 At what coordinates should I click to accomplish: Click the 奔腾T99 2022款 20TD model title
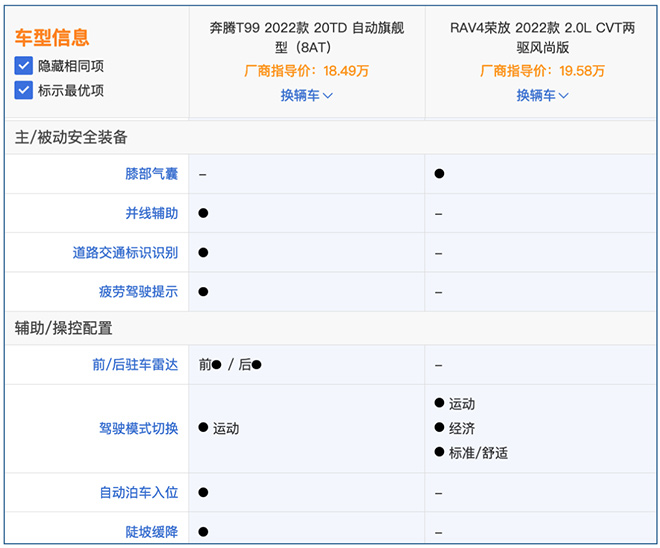tap(307, 37)
